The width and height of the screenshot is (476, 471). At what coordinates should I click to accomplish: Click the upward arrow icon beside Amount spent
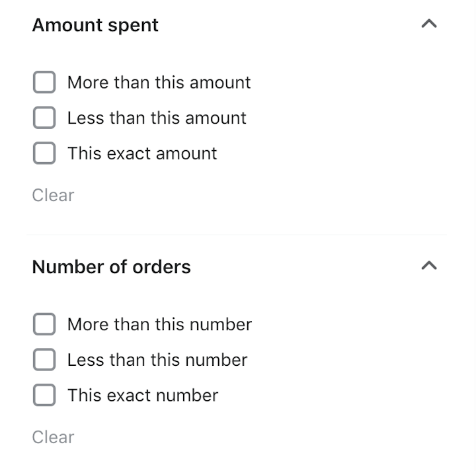pos(429,24)
